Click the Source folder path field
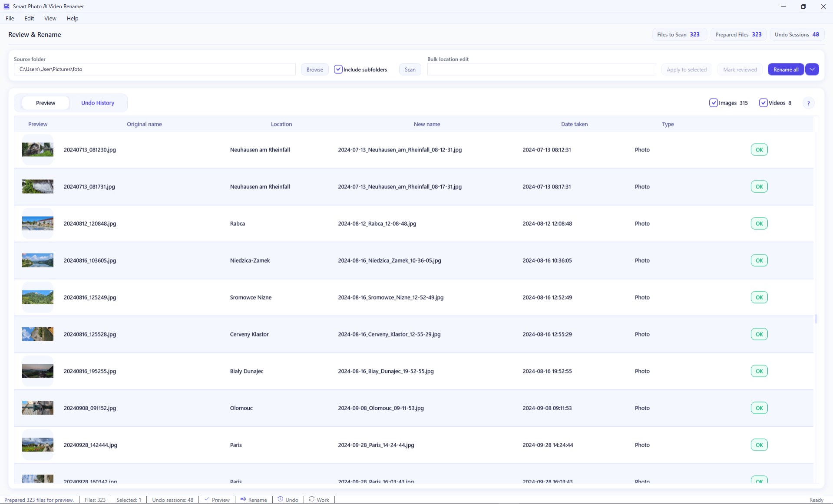833x504 pixels. [x=155, y=69]
